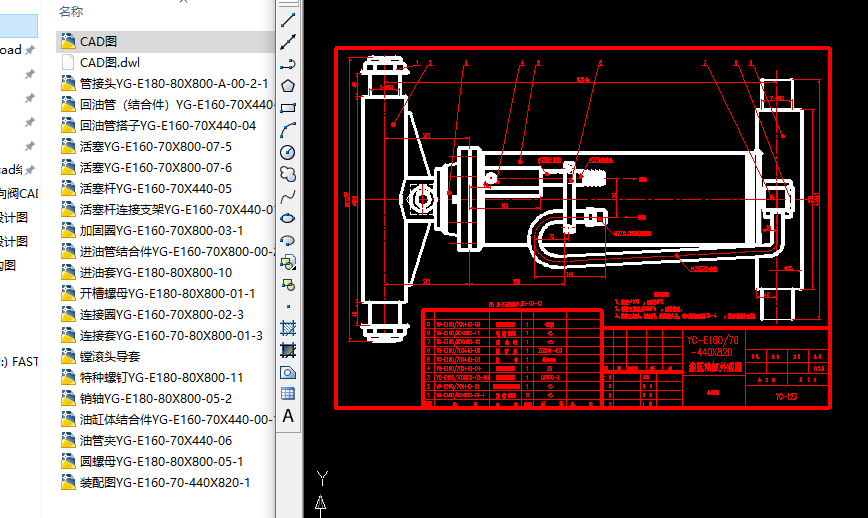Select file 镗滚头导套
The image size is (868, 518).
(x=109, y=356)
